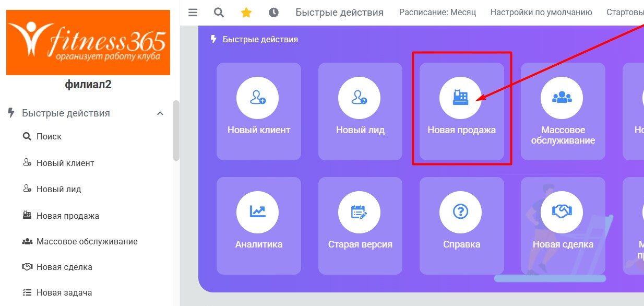Click the lightning bolt icon in panel heading
The width and height of the screenshot is (644, 306).
click(x=213, y=39)
